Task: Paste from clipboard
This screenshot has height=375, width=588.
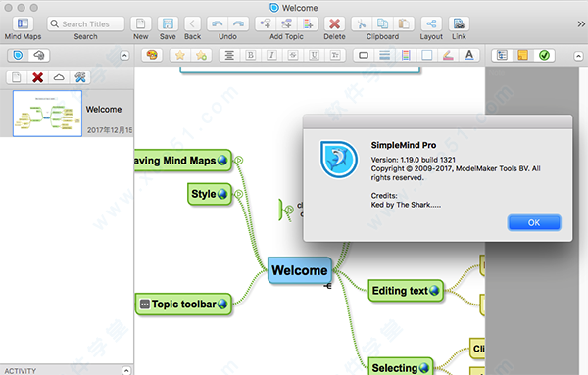Action: point(404,23)
